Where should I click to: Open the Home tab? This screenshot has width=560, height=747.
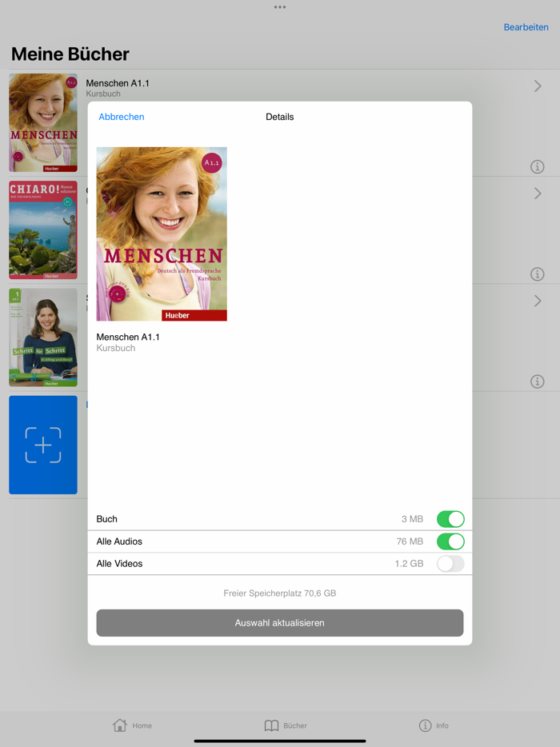point(132,725)
